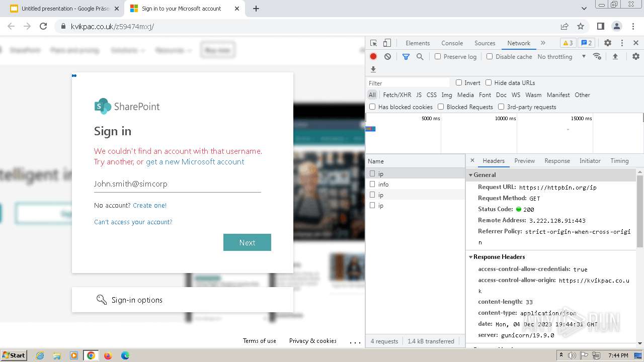Clear the network log icon
This screenshot has width=644, height=362.
387,57
